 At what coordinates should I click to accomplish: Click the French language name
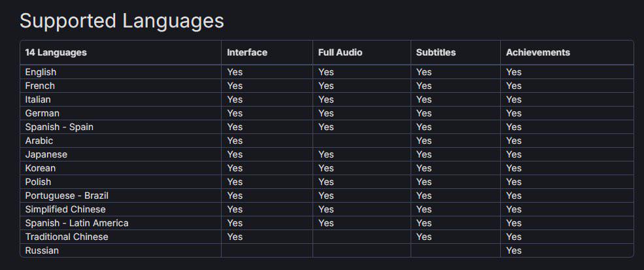coord(40,86)
